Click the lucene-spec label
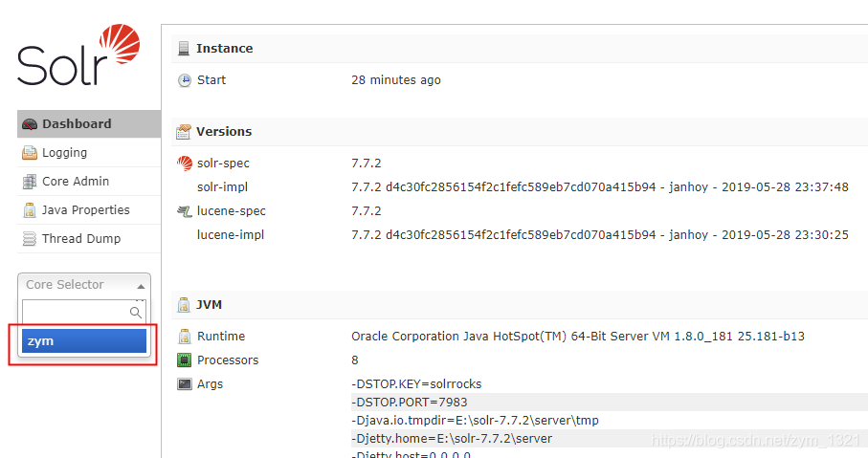Screen dimensions: 868x458 pos(232,210)
